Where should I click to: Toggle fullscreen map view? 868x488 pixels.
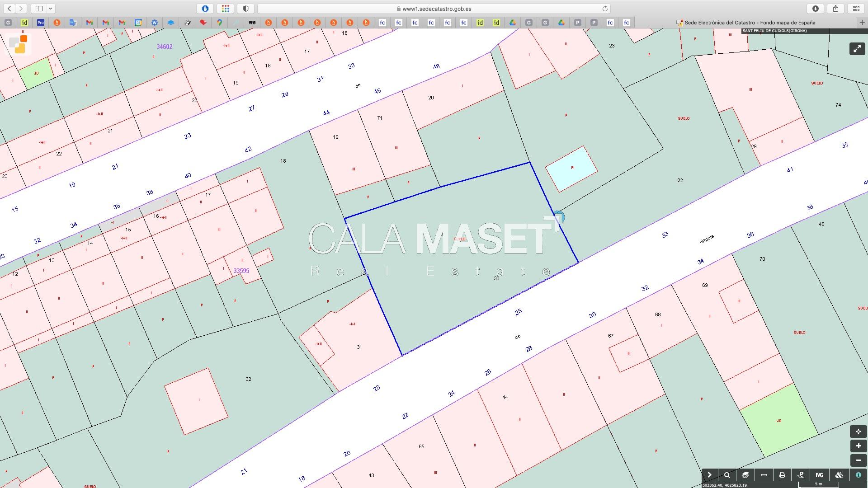[x=857, y=49]
